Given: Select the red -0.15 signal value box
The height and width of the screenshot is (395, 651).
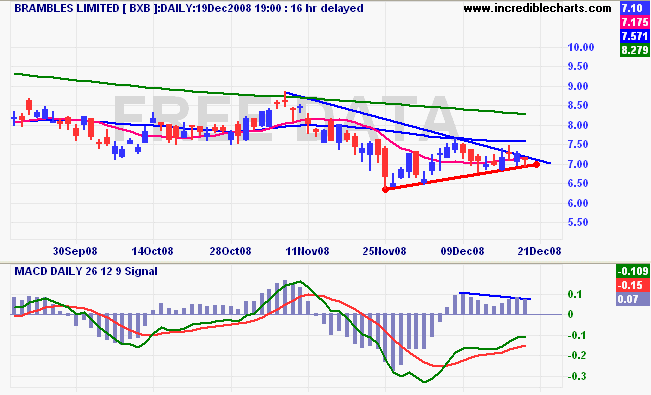Looking at the screenshot, I should pyautogui.click(x=633, y=285).
